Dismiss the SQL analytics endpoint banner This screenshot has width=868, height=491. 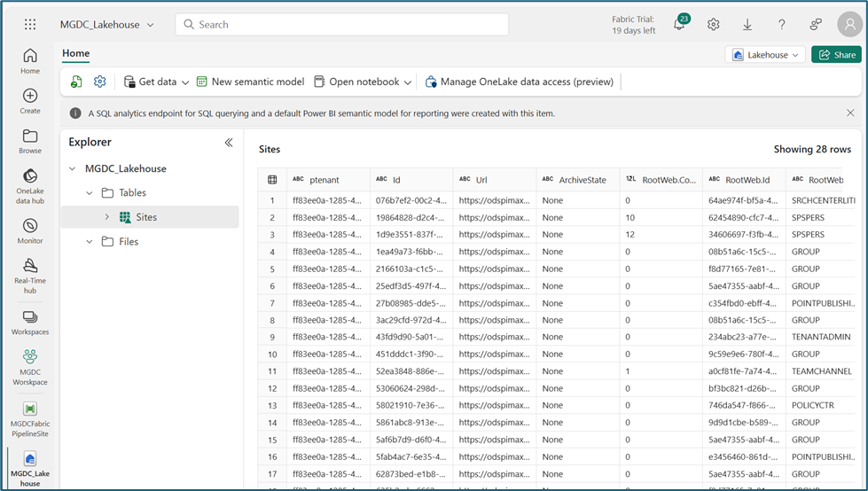pyautogui.click(x=850, y=113)
